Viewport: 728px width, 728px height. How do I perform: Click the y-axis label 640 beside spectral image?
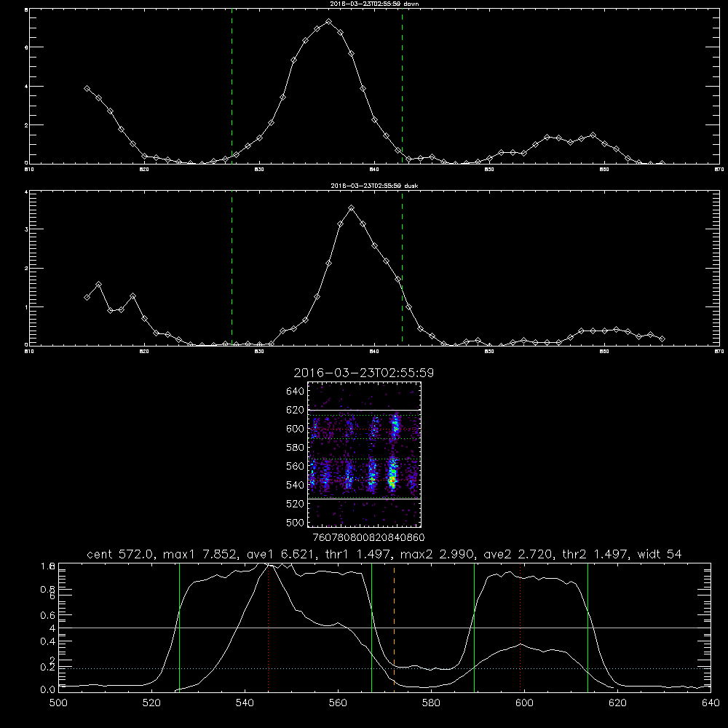pos(296,392)
